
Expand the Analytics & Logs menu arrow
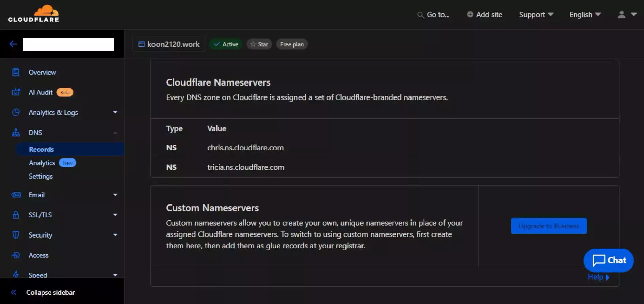point(115,112)
